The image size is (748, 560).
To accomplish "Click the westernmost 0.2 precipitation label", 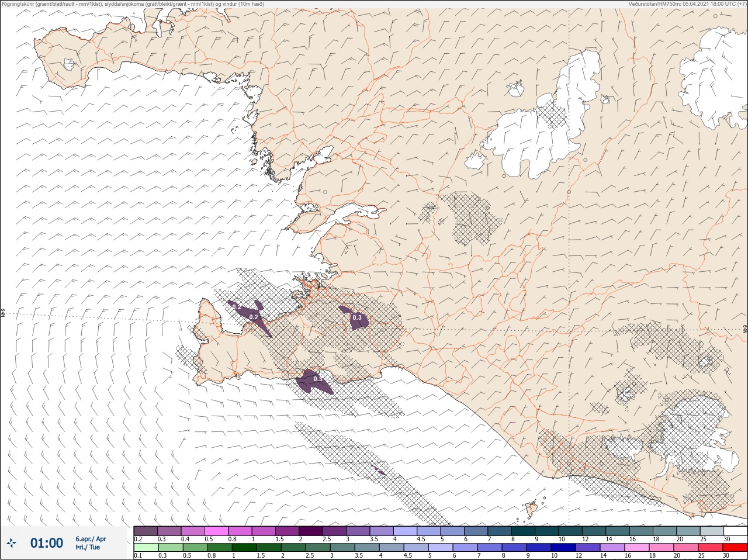I will click(237, 307).
